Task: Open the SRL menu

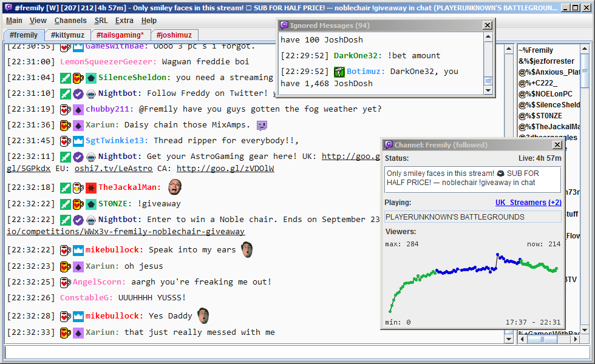Action: 101,21
